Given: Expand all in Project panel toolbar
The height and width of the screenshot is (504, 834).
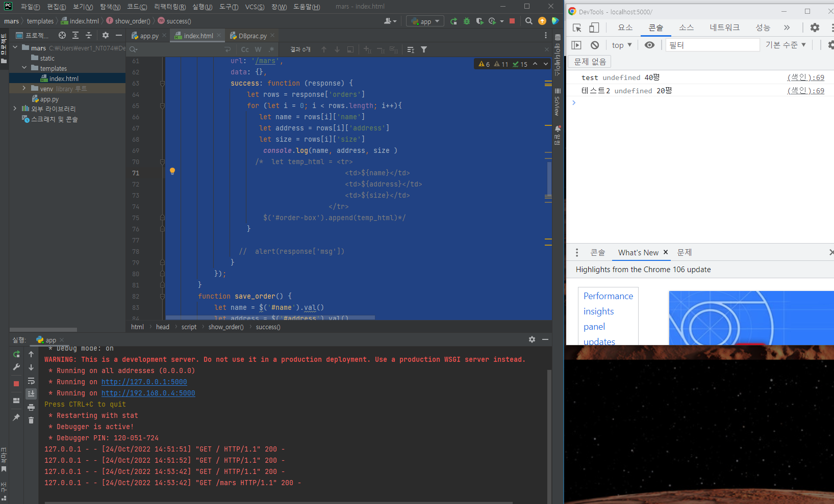Looking at the screenshot, I should (x=75, y=35).
